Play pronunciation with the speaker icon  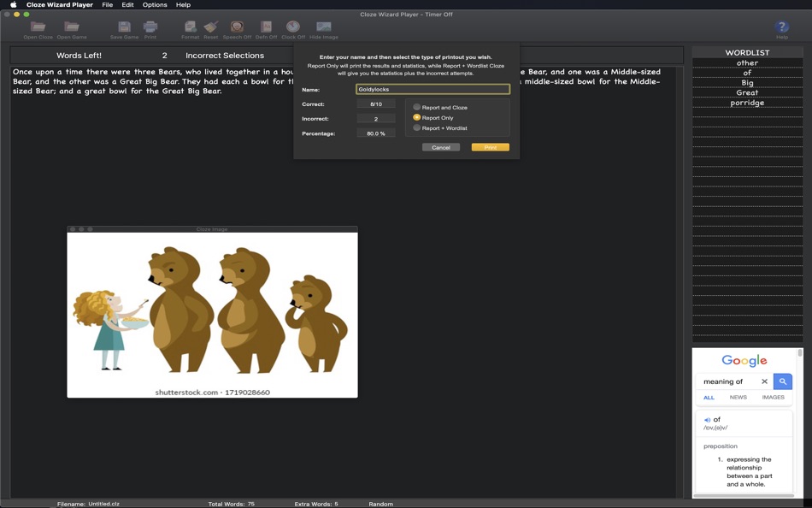pos(707,420)
